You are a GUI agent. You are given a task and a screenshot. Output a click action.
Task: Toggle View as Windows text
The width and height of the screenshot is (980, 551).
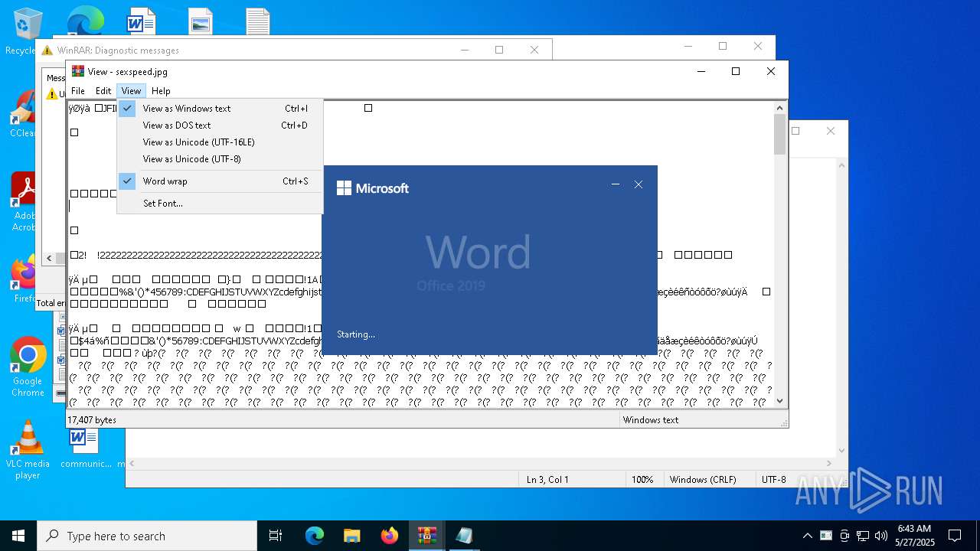pyautogui.click(x=220, y=109)
